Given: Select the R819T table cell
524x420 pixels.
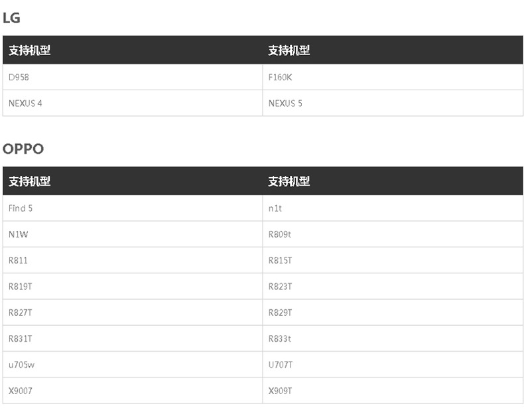Looking at the screenshot, I should pos(21,287).
